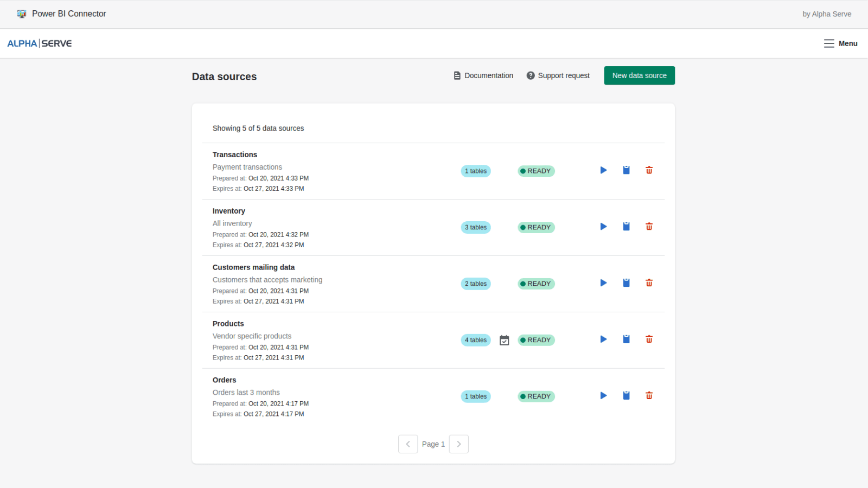Click the Alpha Serve logo
The image size is (868, 488).
click(39, 43)
